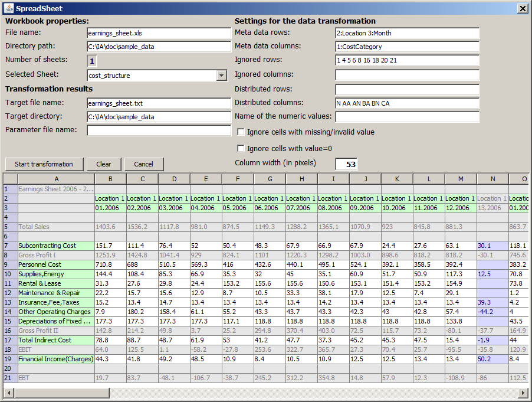Enable 'Ignore cells with missing/invalid value'
Viewport: 532px width, 402px height.
[240, 132]
